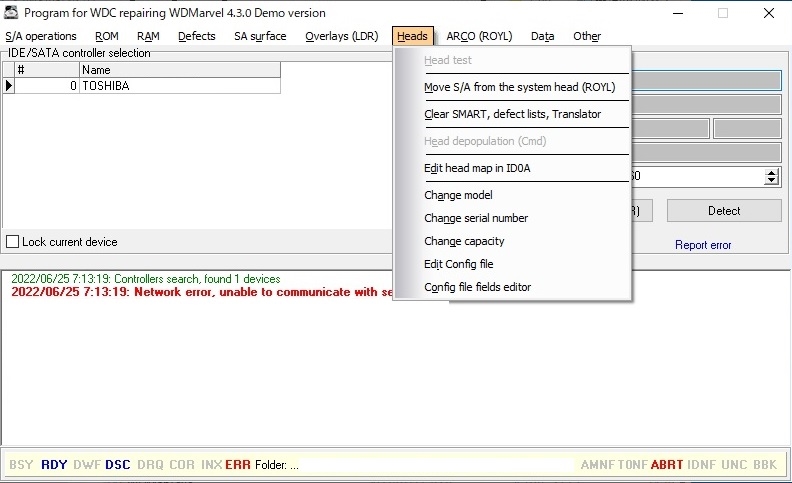
Task: Close the open Heads menu
Action: click(x=412, y=36)
